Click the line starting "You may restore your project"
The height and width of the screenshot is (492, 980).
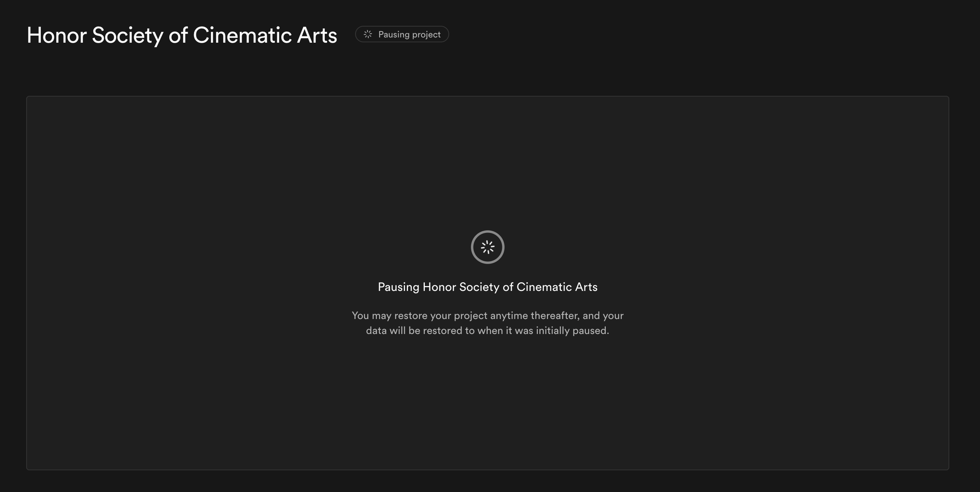487,316
